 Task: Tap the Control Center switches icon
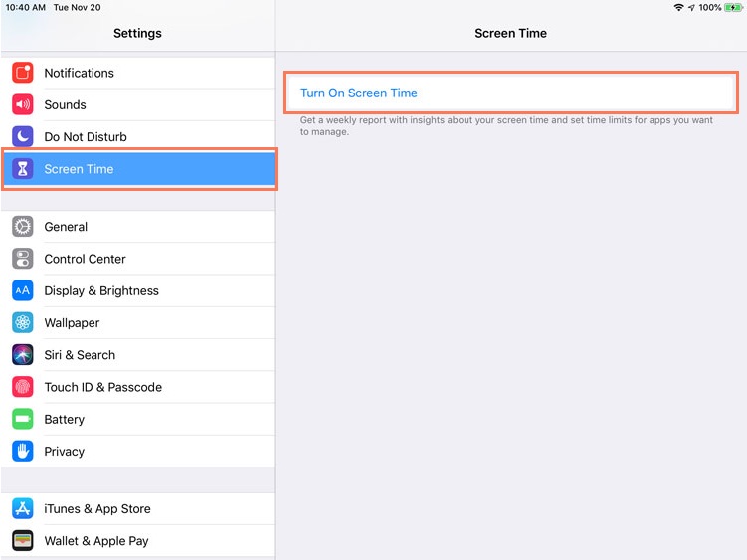pyautogui.click(x=23, y=259)
